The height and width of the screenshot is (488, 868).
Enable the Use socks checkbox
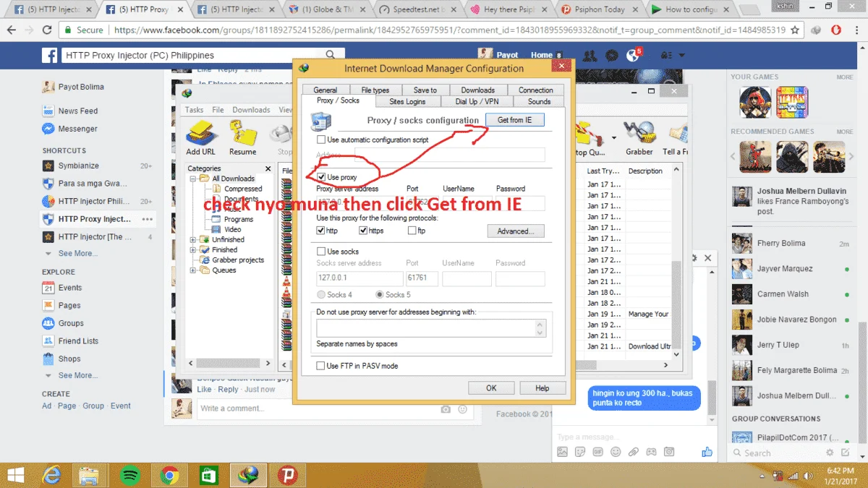[x=321, y=251]
